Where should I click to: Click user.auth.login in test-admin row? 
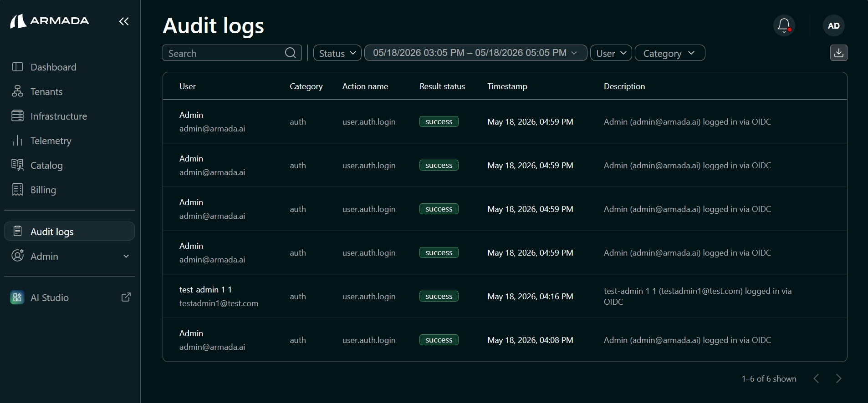tap(369, 296)
